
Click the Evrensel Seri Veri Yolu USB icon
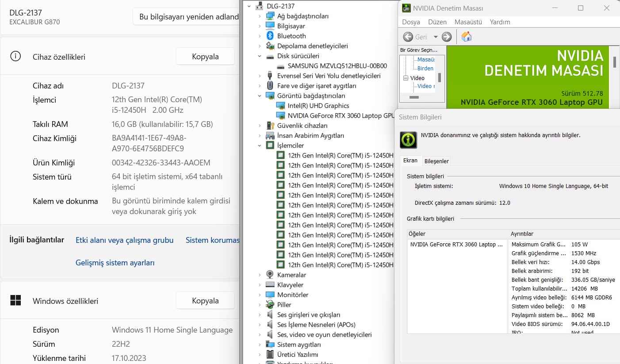[x=270, y=76]
